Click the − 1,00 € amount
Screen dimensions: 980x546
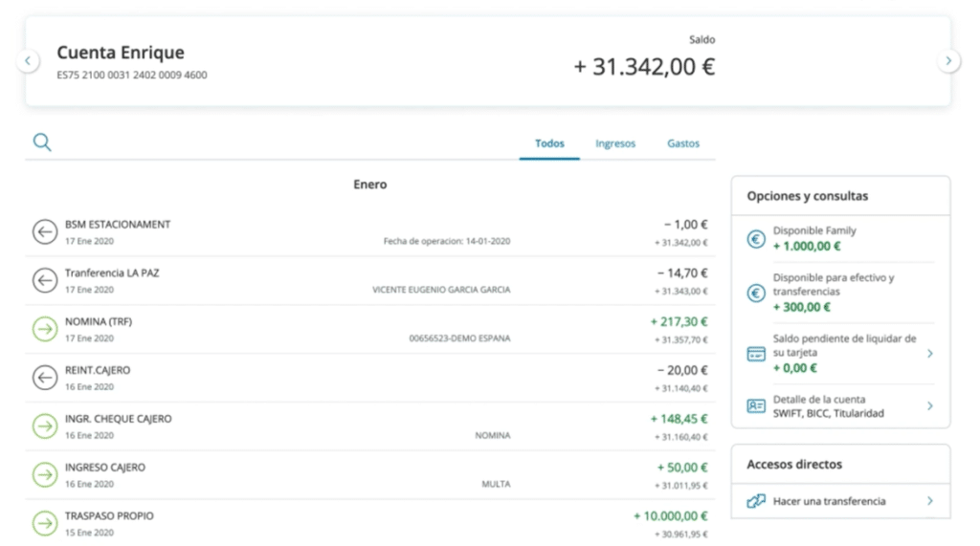pyautogui.click(x=685, y=225)
